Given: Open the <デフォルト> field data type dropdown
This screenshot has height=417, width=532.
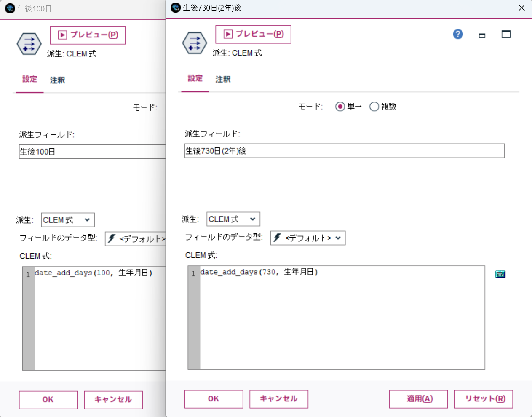Looking at the screenshot, I should (x=308, y=238).
